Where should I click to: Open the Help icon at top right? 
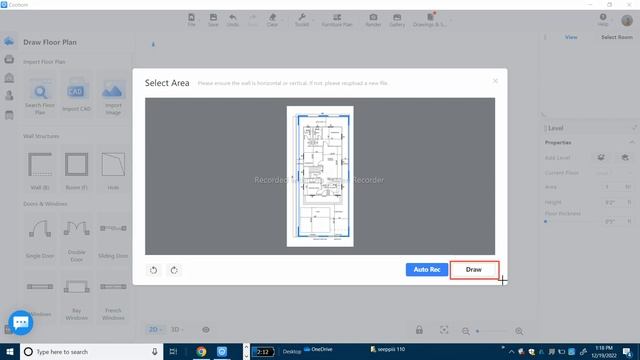tap(603, 20)
